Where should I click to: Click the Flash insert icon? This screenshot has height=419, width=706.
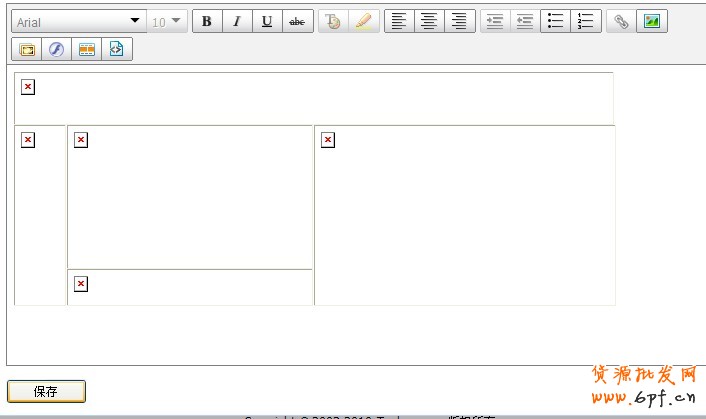coord(57,49)
